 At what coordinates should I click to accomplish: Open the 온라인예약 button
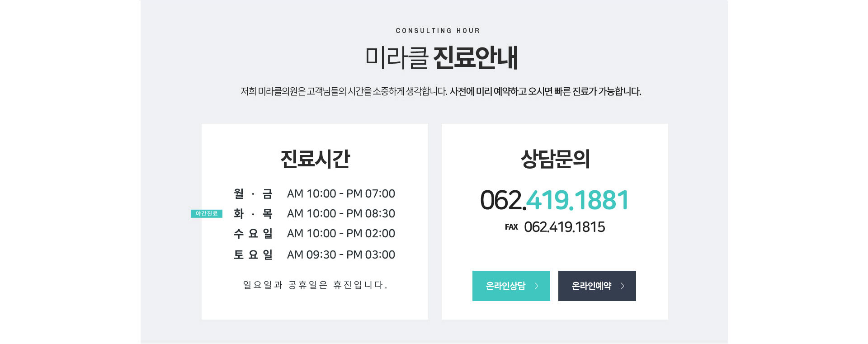point(597,286)
